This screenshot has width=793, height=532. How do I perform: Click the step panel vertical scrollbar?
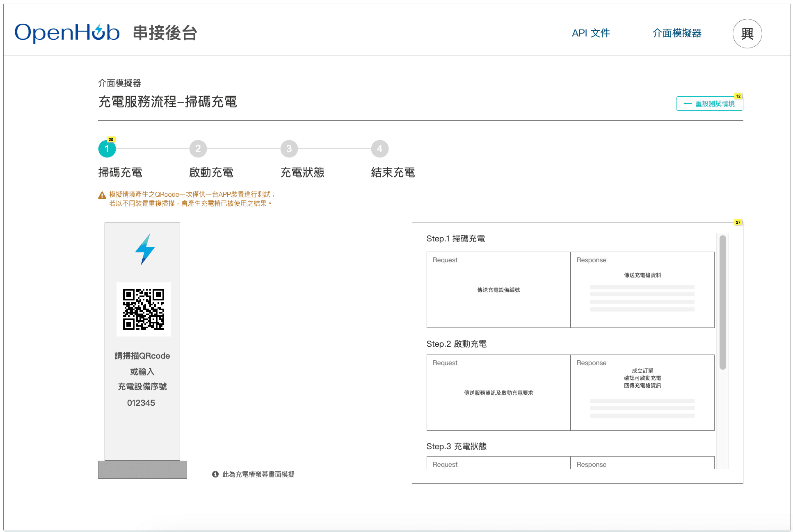click(x=722, y=302)
